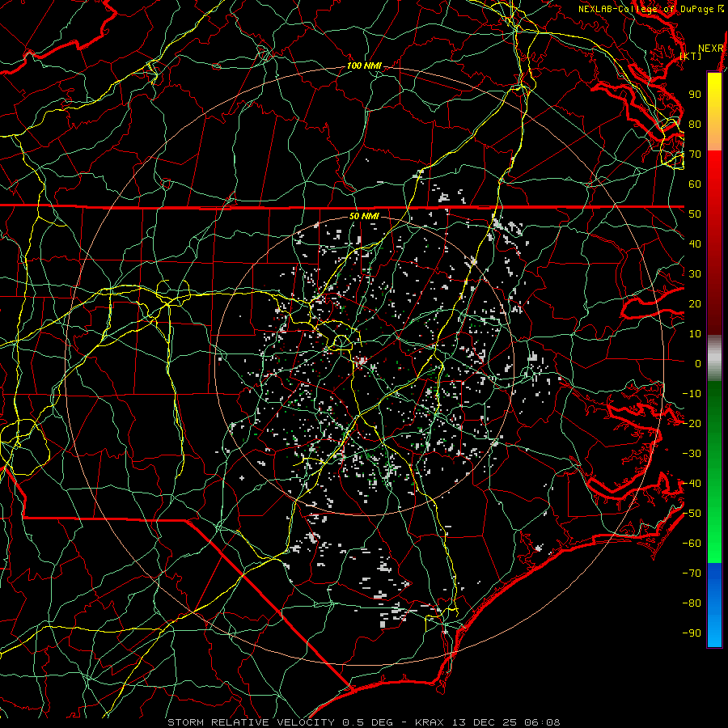This screenshot has width=728, height=728.
Task: Click the 50 knot value on color scale
Action: pyautogui.click(x=695, y=214)
